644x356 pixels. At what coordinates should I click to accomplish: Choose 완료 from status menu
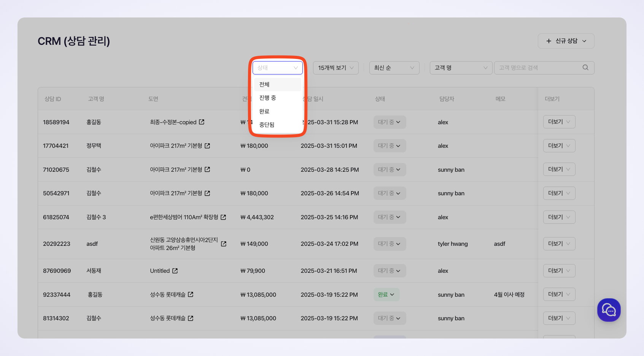click(x=278, y=111)
